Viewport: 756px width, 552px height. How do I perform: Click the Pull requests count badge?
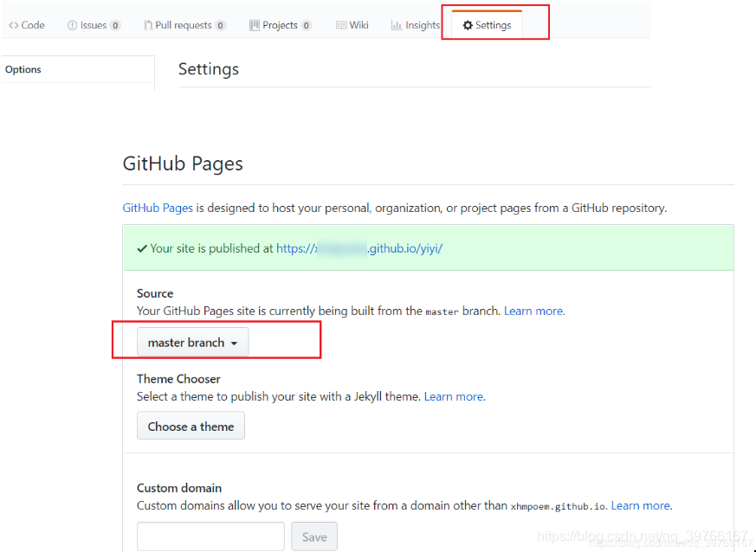coord(220,26)
